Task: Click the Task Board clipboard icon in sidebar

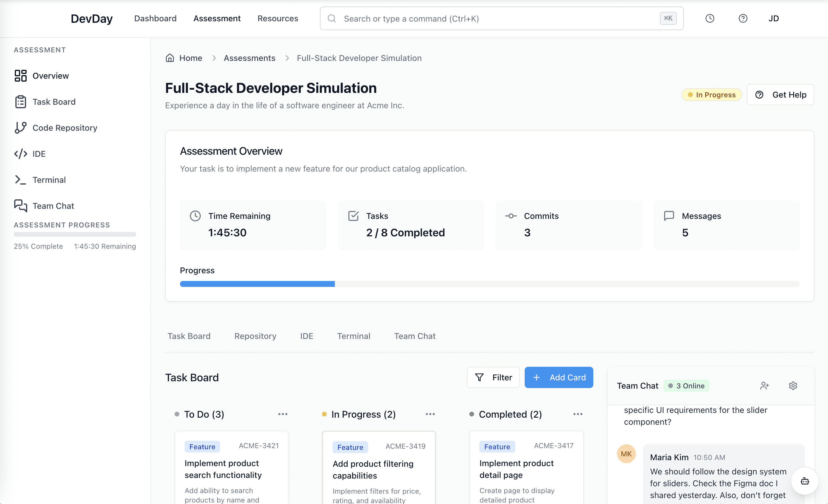Action: point(20,102)
